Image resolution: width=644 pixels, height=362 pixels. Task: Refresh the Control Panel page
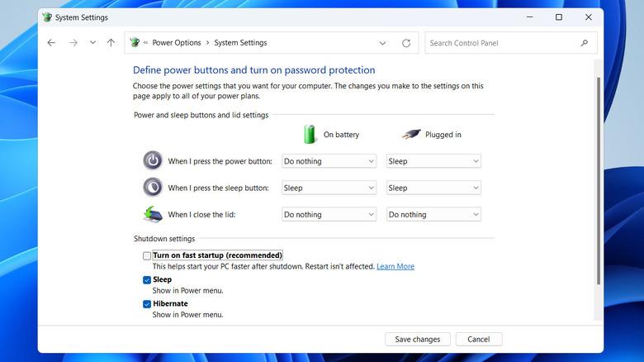tap(406, 43)
